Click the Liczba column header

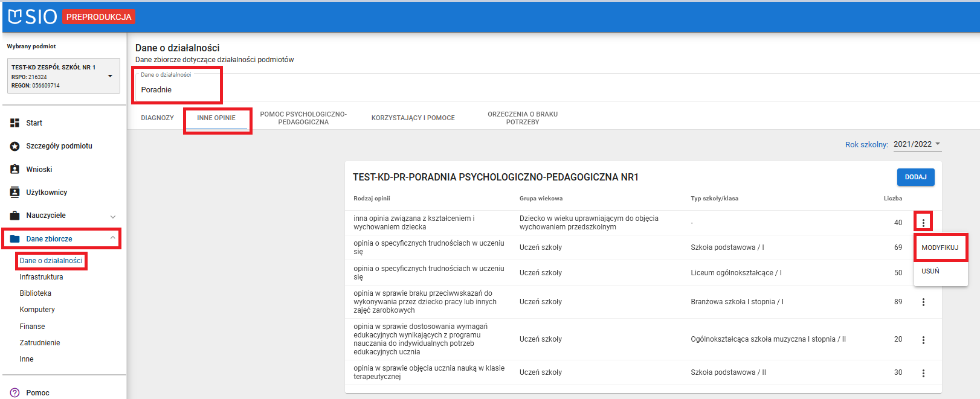pyautogui.click(x=892, y=199)
